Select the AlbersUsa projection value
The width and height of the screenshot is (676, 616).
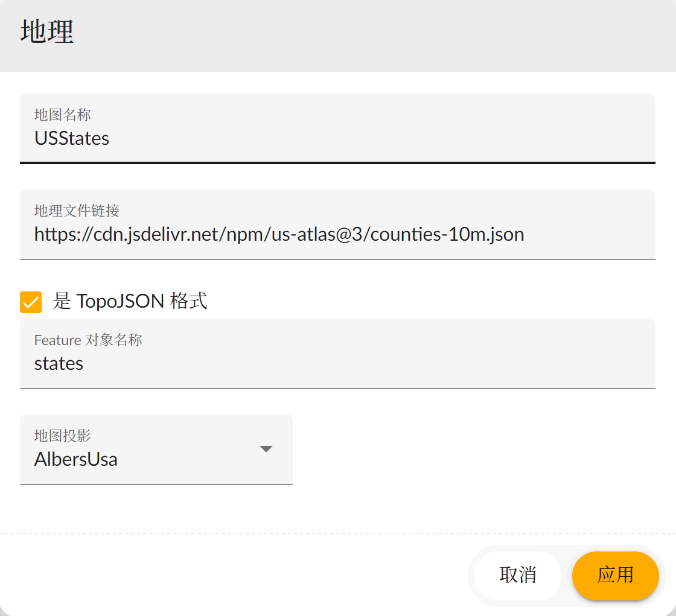[76, 460]
